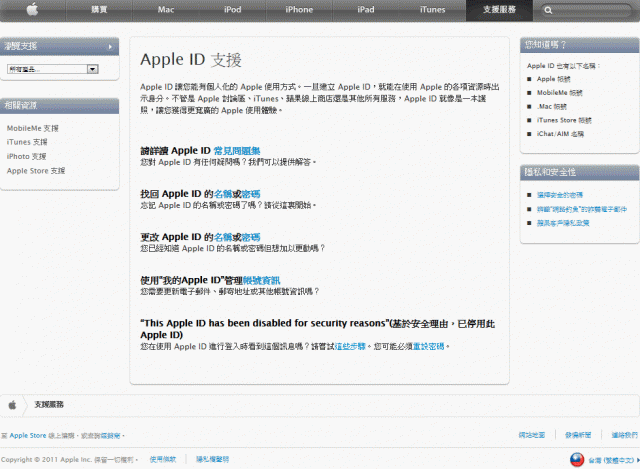Select the 支援服務 tab in top navigation
The width and height of the screenshot is (640, 469).
pyautogui.click(x=499, y=10)
